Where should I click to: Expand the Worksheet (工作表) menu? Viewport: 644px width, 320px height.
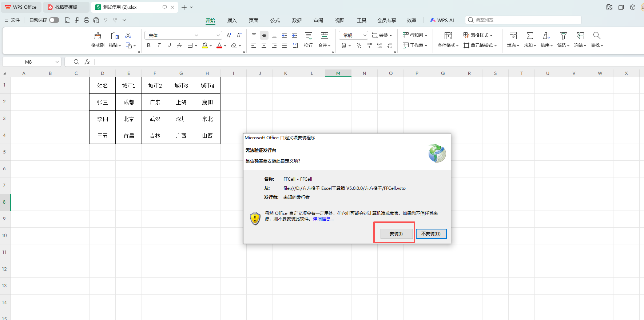[415, 45]
